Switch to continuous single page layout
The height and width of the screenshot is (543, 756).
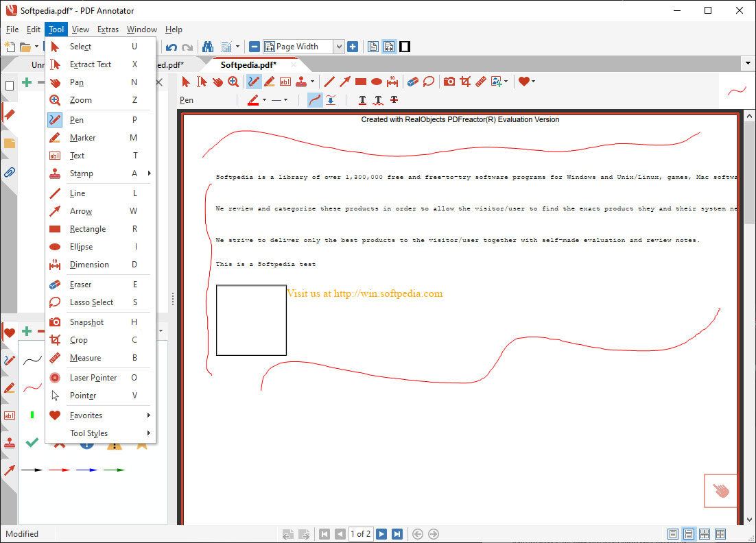pyautogui.click(x=689, y=533)
